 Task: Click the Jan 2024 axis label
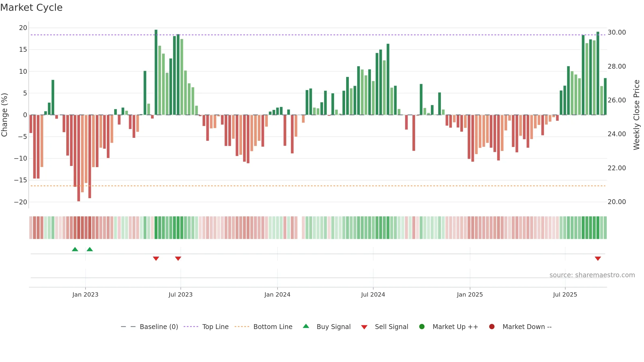tap(277, 294)
